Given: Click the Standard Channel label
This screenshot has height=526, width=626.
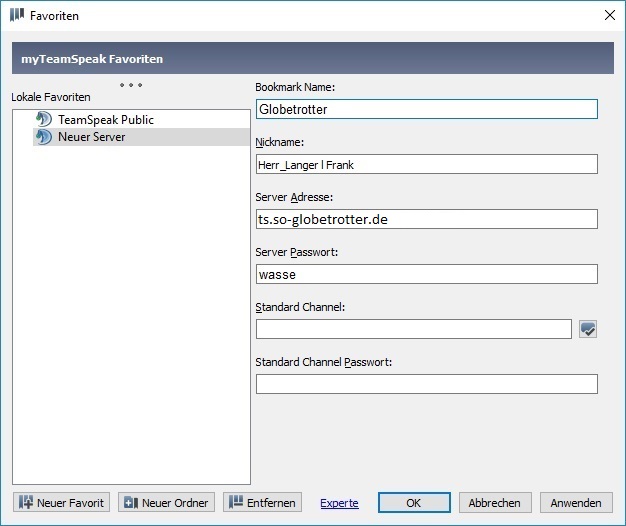Looking at the screenshot, I should (x=300, y=307).
